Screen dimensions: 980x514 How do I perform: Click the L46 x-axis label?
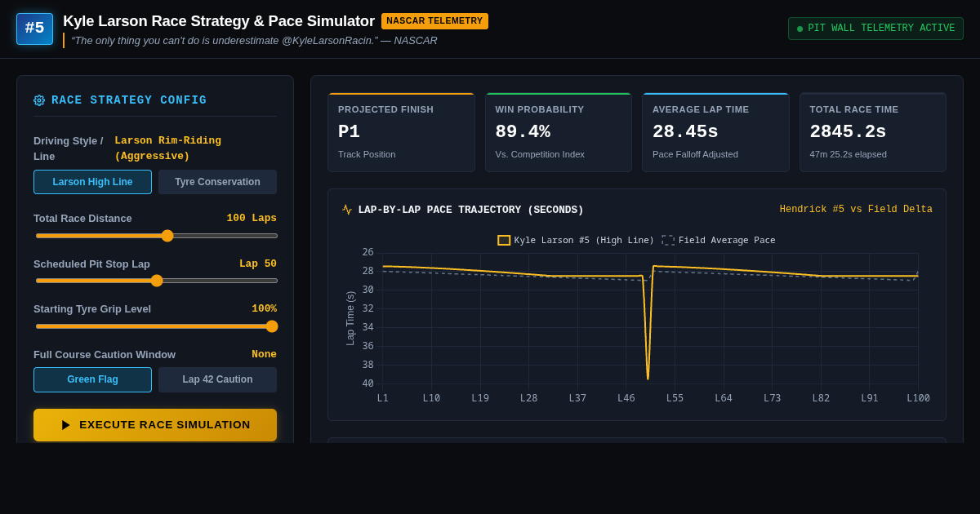pos(626,398)
